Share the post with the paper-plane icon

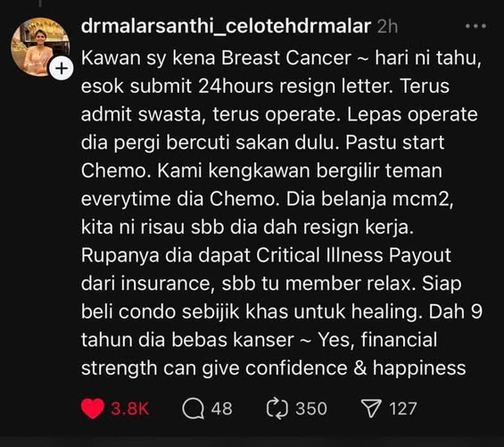point(371,409)
